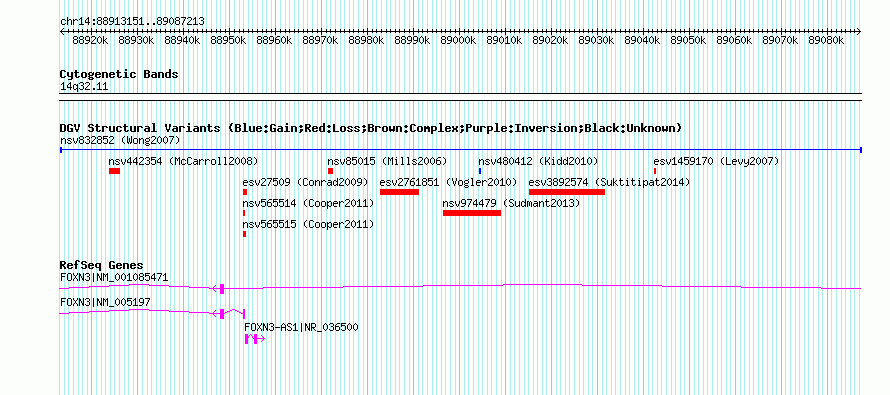The height and width of the screenshot is (395, 890).
Task: Click the FOXN3 NM_001085471 exon block
Action: tap(222, 288)
